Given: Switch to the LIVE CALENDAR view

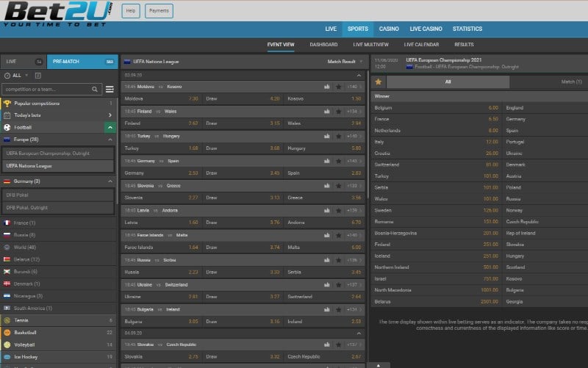Looking at the screenshot, I should point(421,45).
